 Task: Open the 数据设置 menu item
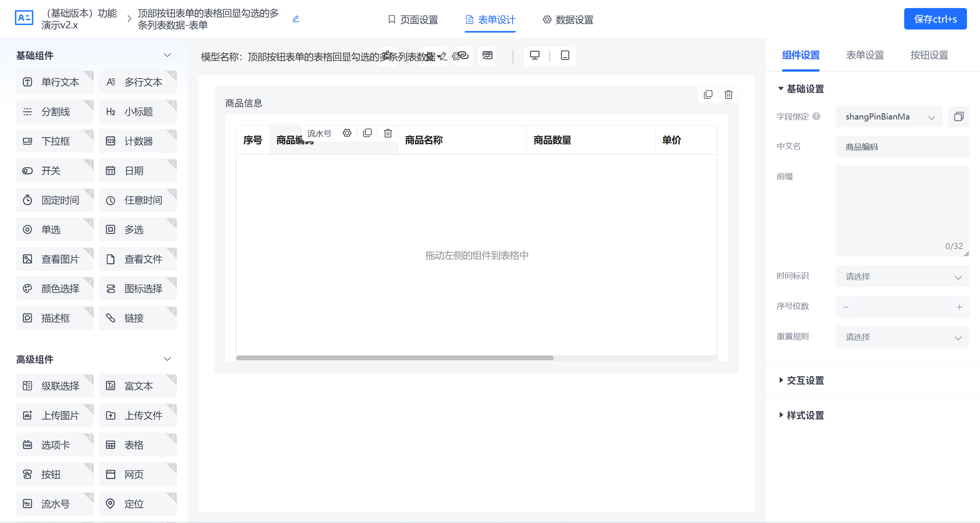[x=567, y=19]
